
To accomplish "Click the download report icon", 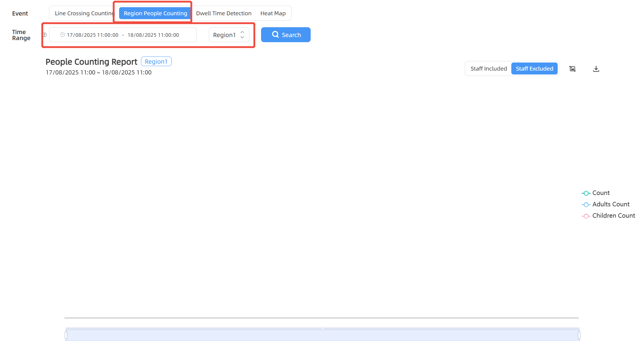I will (x=596, y=69).
